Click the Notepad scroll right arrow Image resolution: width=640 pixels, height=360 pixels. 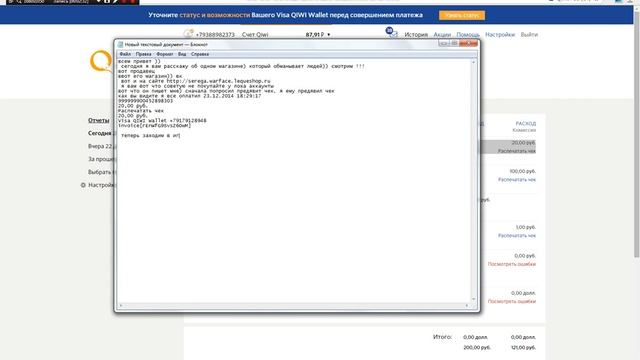[467, 305]
